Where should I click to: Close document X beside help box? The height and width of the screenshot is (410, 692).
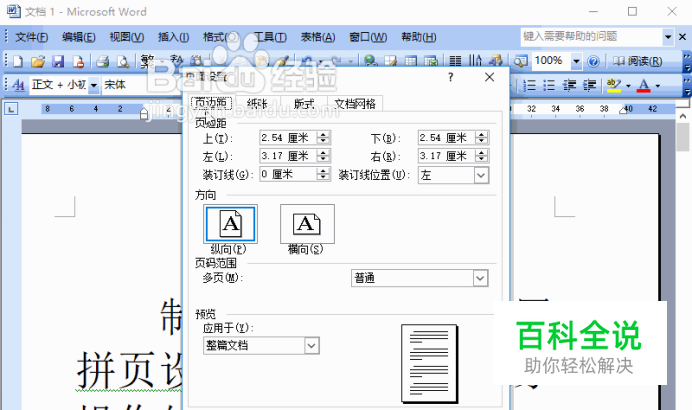(682, 37)
